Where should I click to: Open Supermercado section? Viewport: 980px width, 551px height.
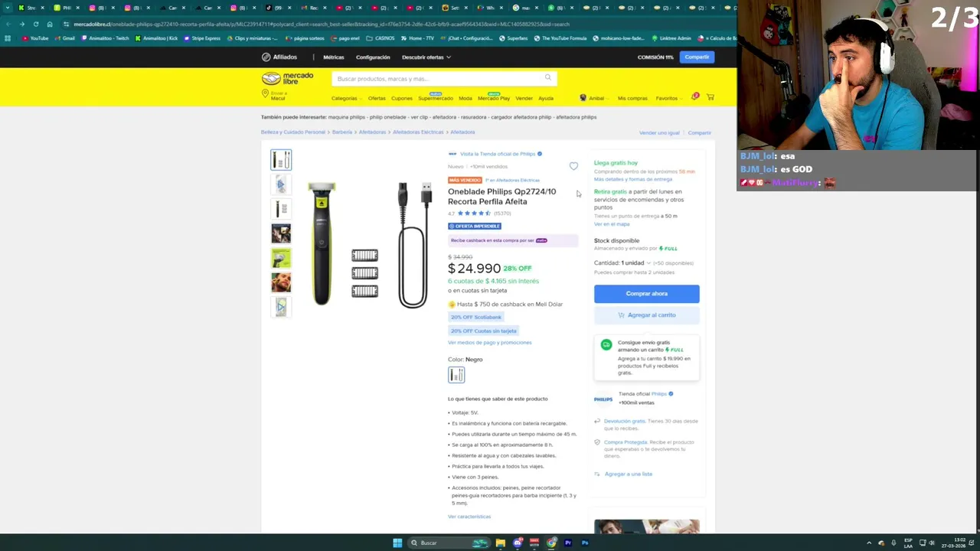pos(436,98)
